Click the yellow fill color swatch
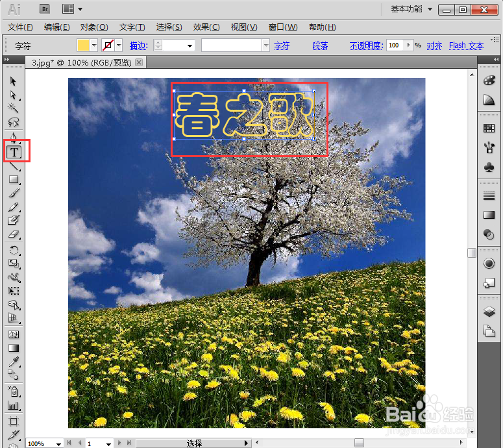This screenshot has height=448, width=503. click(x=83, y=45)
